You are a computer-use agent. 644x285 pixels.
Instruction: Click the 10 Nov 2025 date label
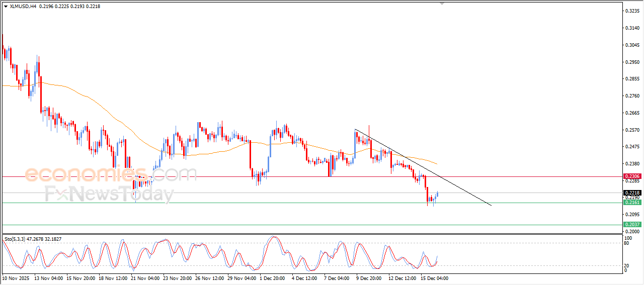click(16, 278)
